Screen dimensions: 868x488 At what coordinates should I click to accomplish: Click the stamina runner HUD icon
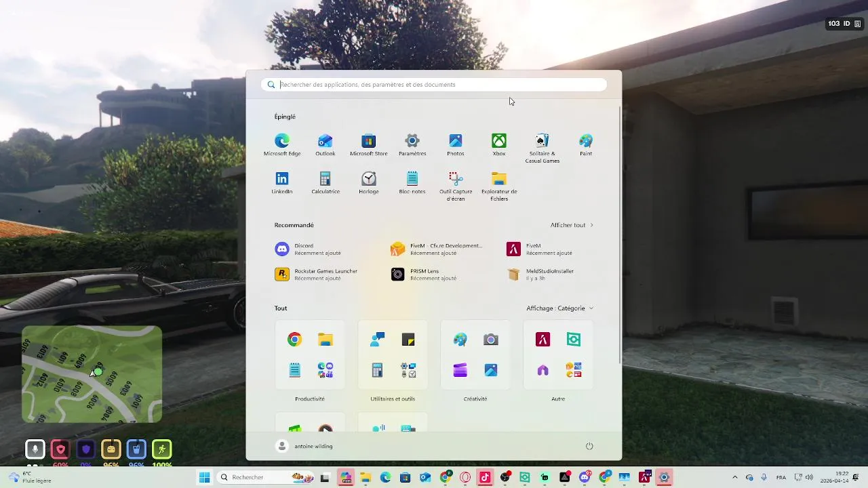click(162, 449)
